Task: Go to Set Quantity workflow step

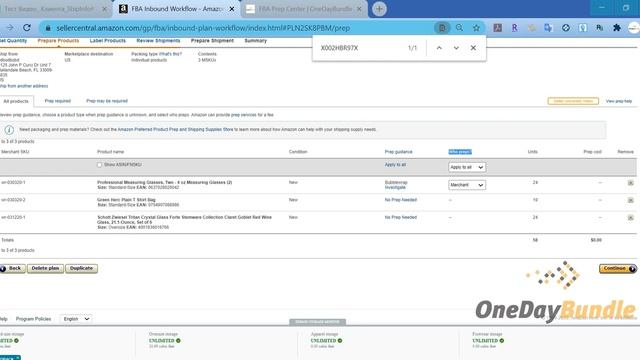Action: point(13,41)
